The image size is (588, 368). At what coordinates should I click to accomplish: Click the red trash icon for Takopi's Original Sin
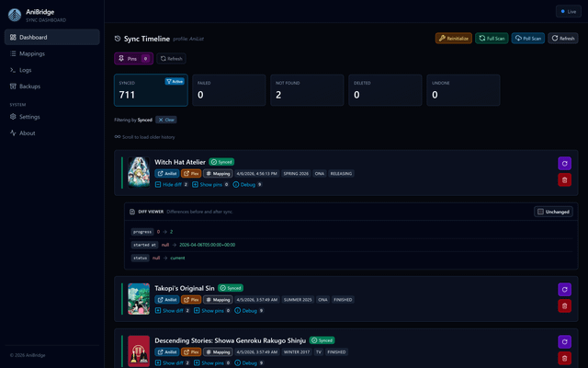point(564,305)
